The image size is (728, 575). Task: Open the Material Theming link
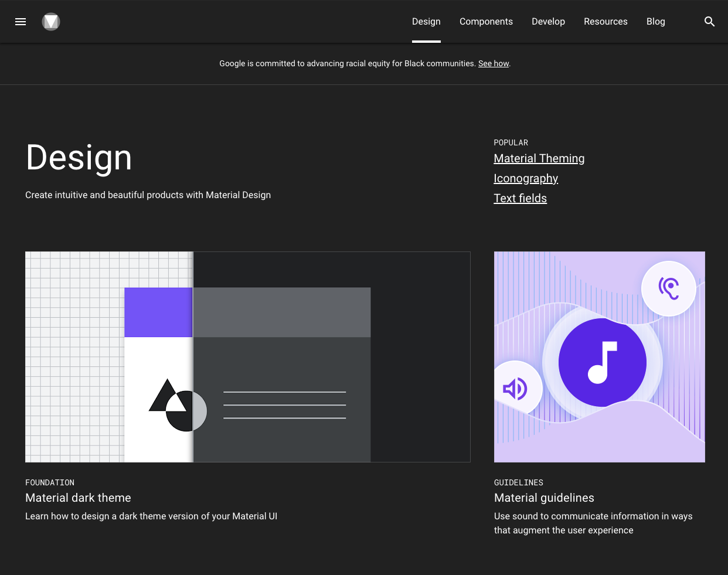[539, 158]
